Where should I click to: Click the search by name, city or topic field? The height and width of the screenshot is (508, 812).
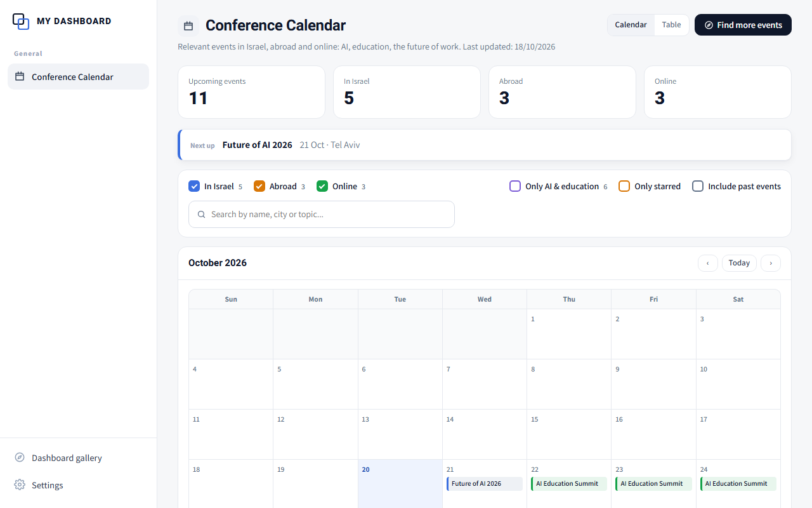(322, 215)
